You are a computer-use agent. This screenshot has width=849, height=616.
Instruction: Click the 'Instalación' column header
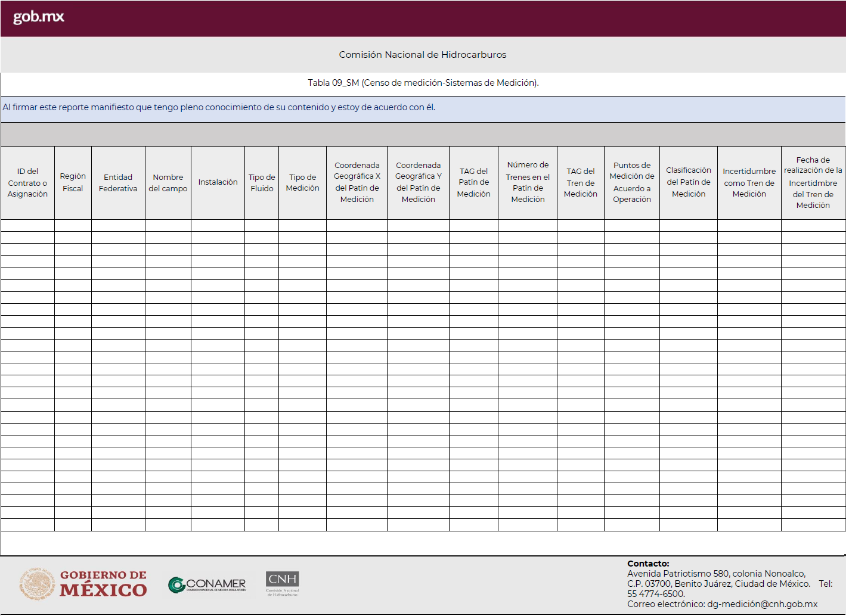[218, 182]
